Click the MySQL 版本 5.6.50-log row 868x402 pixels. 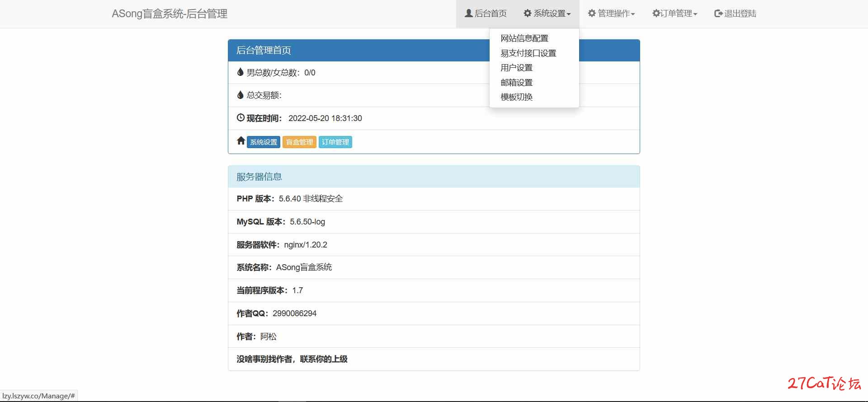pyautogui.click(x=434, y=222)
